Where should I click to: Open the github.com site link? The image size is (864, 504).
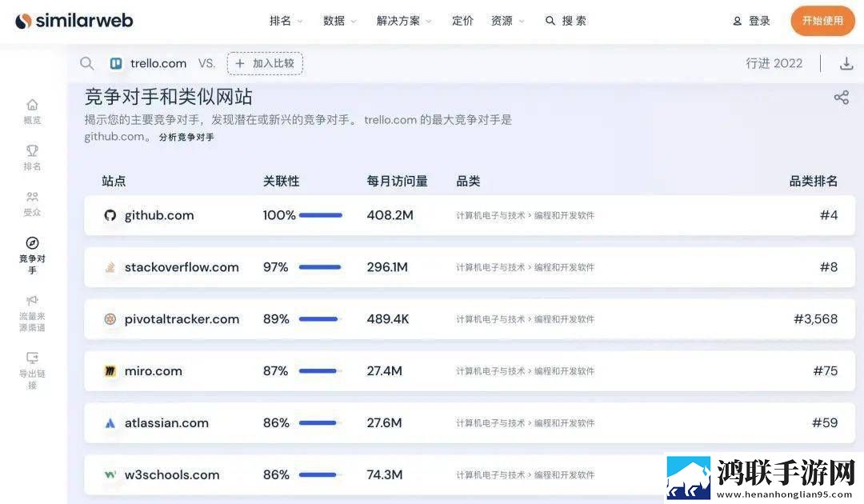[x=159, y=215]
